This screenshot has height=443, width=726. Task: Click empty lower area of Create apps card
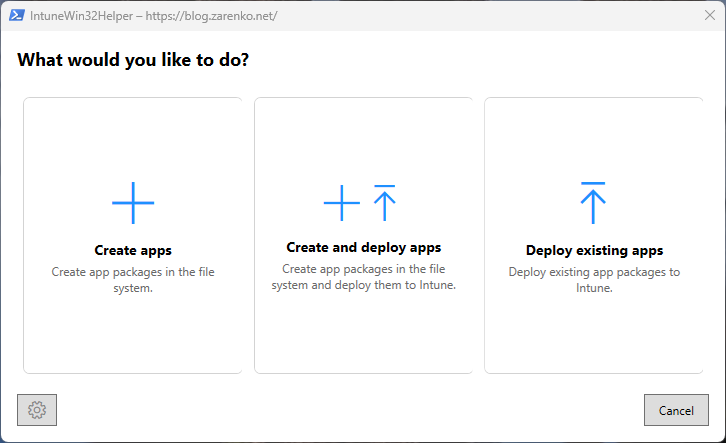[x=133, y=335]
